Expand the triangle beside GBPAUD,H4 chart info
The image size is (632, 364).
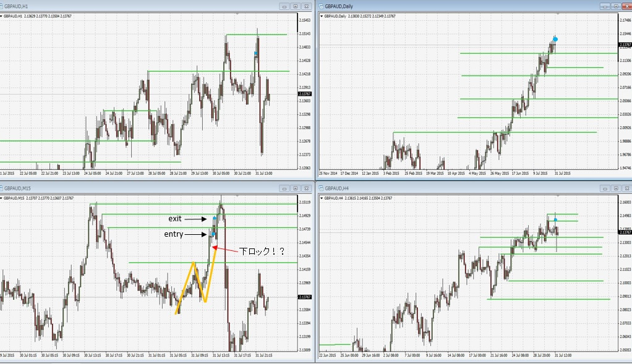tap(320, 198)
